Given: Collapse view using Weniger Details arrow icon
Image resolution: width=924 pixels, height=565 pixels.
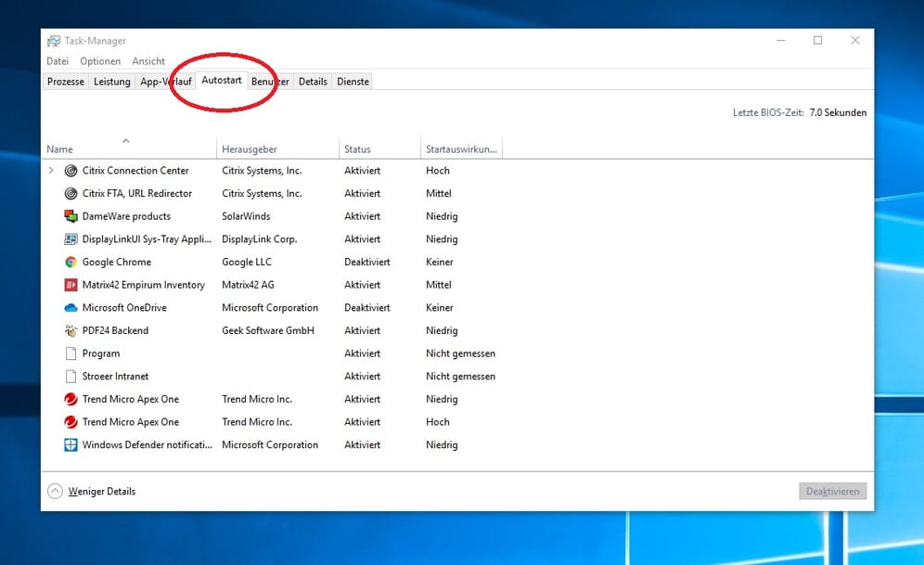Looking at the screenshot, I should 55,492.
